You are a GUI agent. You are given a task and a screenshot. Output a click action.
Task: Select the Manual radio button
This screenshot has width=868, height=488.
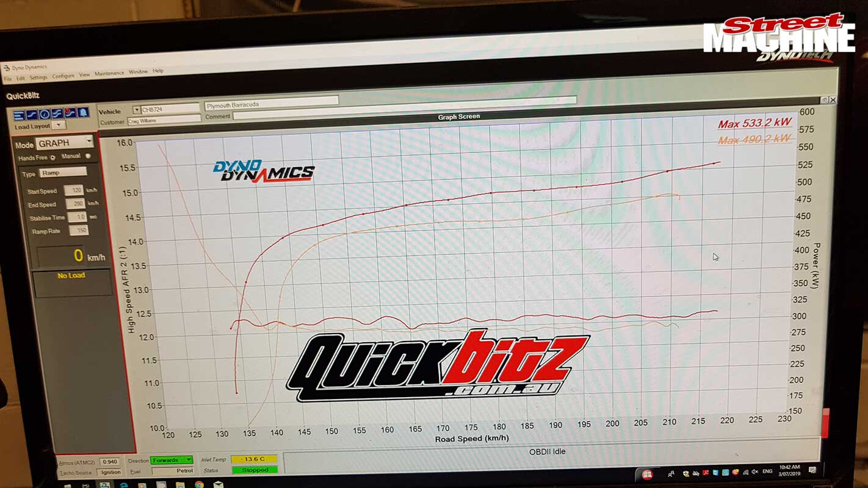[89, 156]
